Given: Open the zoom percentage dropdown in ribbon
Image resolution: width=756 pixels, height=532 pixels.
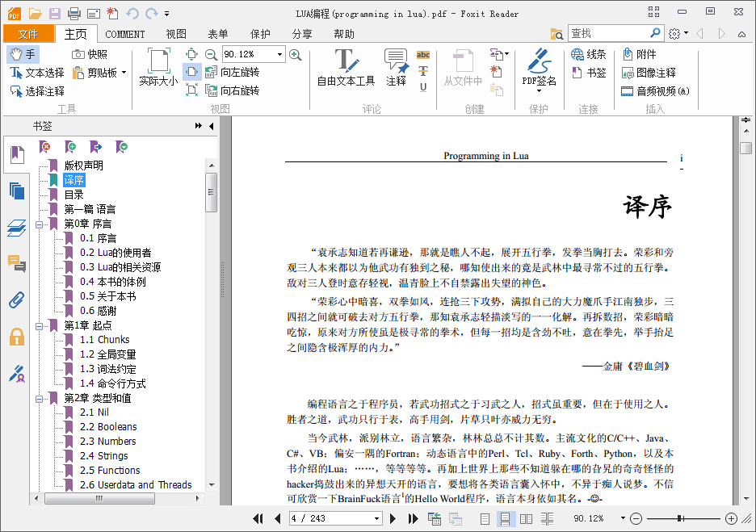Looking at the screenshot, I should pos(279,54).
